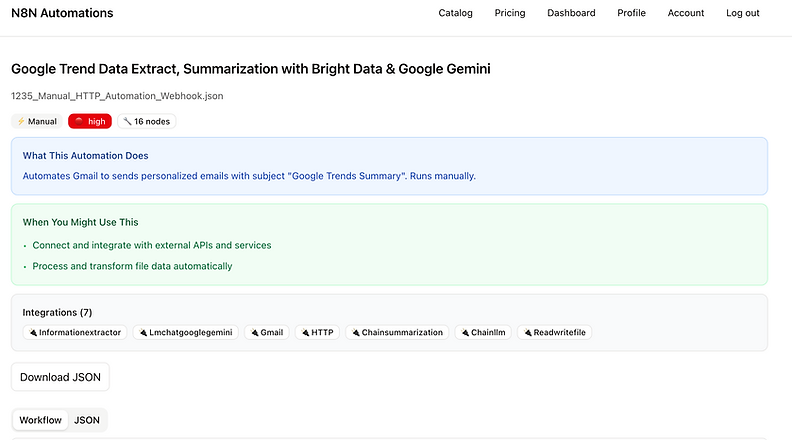Select the HTTP integration chip
The width and height of the screenshot is (792, 440).
click(317, 332)
